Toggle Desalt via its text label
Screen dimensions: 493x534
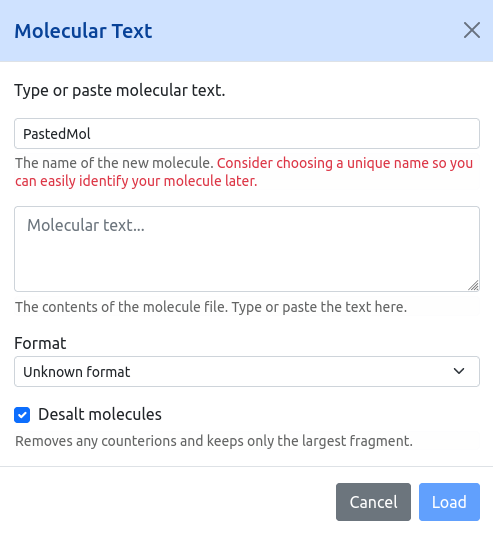(100, 414)
